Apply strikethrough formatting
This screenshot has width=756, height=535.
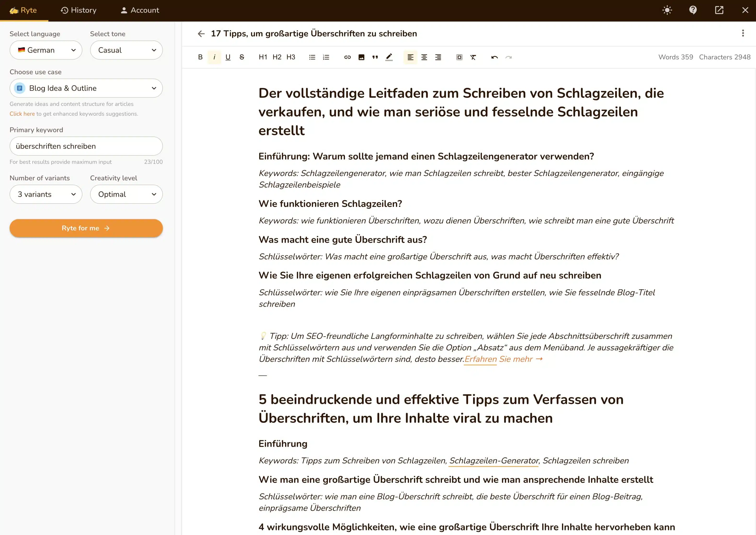click(x=241, y=57)
